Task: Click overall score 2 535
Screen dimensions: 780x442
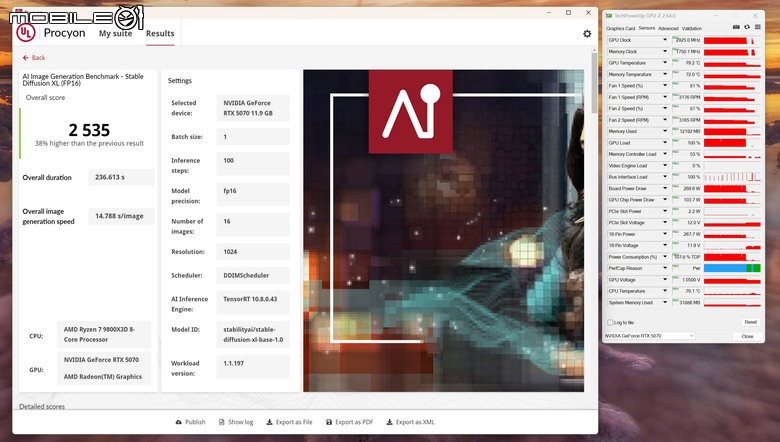Action: tap(89, 130)
